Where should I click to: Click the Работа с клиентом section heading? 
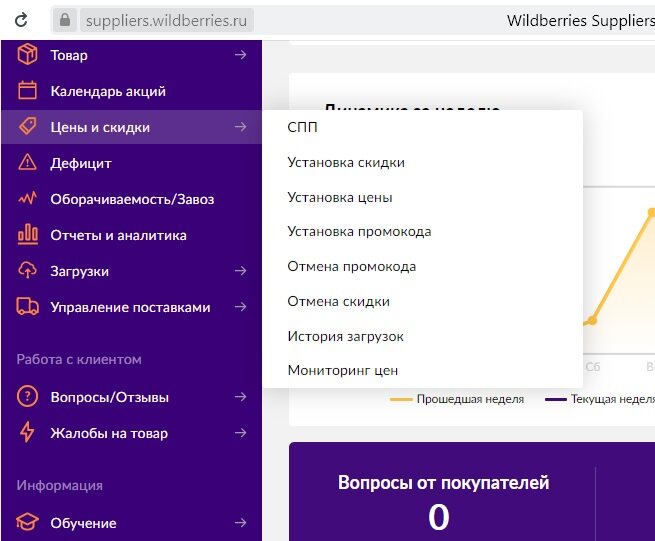pos(79,360)
